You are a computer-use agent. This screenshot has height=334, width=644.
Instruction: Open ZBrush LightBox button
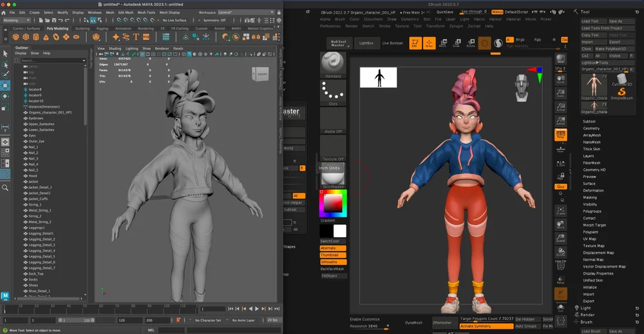(366, 43)
